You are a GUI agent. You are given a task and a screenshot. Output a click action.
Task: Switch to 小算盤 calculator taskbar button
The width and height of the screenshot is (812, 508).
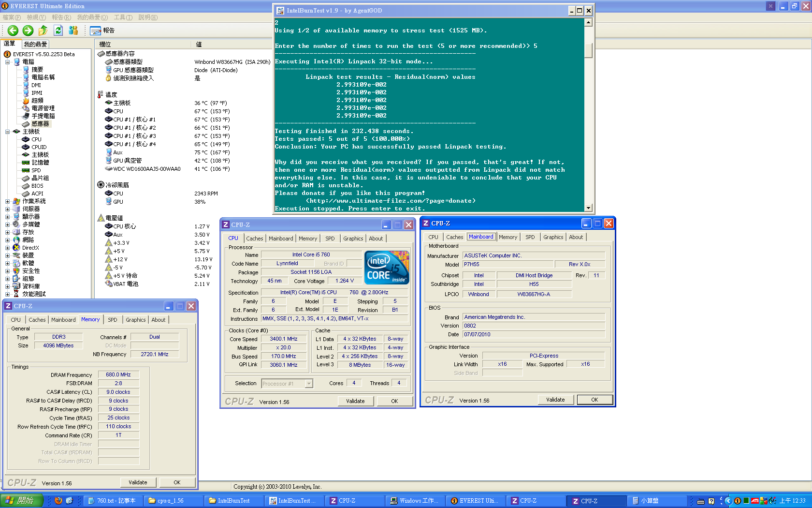(657, 501)
